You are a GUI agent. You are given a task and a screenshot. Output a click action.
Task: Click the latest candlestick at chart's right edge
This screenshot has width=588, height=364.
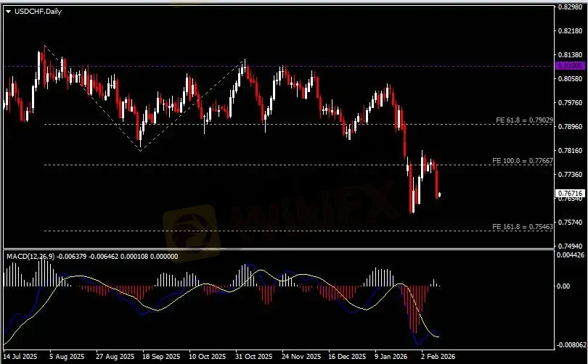438,194
